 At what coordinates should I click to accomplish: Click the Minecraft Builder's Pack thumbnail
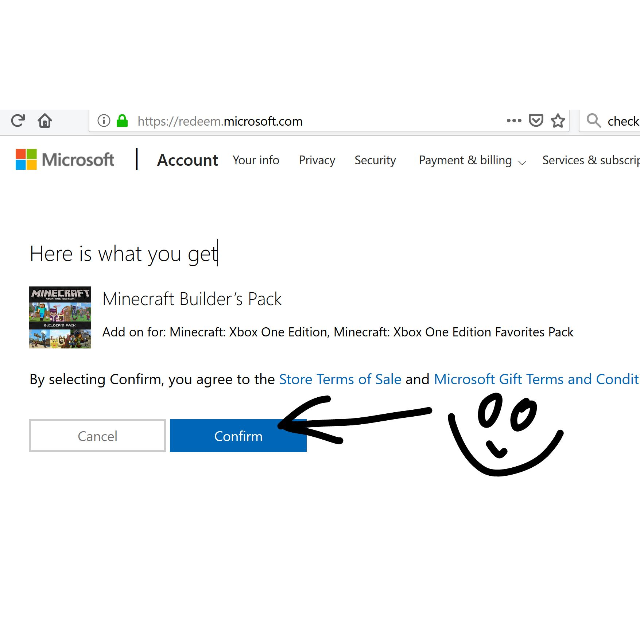pyautogui.click(x=60, y=317)
